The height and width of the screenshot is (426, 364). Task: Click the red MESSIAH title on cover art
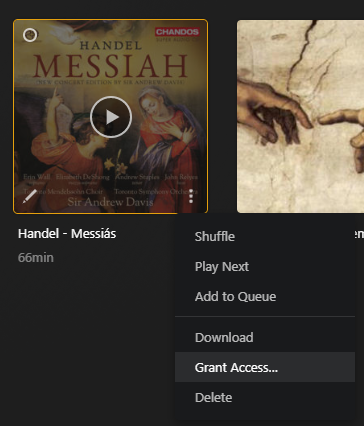[x=110, y=66]
